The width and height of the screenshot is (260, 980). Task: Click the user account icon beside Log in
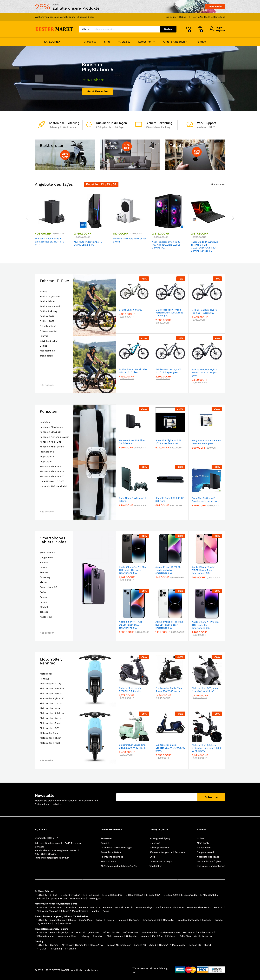click(211, 29)
